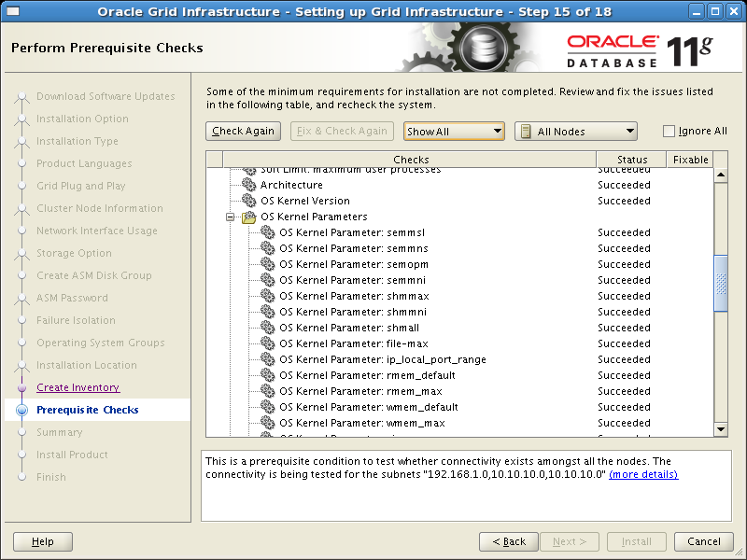This screenshot has width=747, height=560.
Task: Click the gear icon for shmmni parameter
Action: point(268,312)
